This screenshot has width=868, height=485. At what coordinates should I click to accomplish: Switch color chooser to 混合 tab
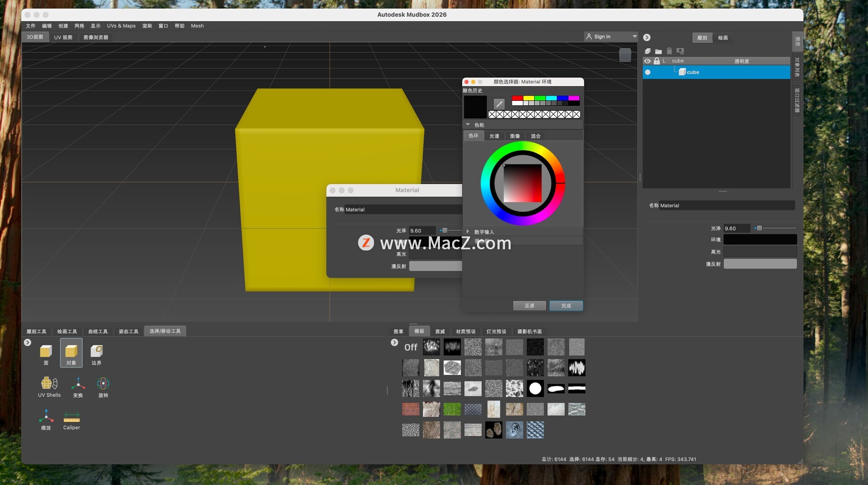coord(536,136)
